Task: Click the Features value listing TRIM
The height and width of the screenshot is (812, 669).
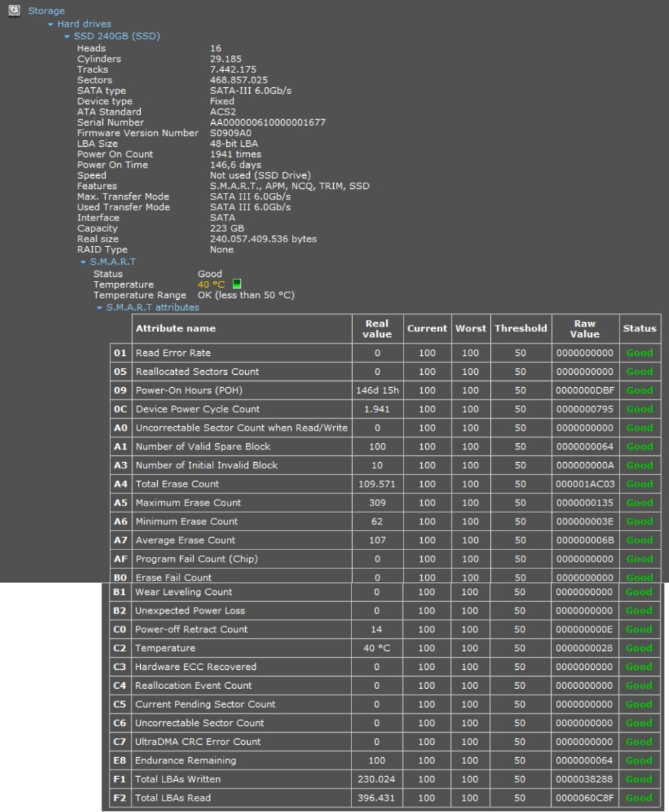Action: pyautogui.click(x=290, y=186)
